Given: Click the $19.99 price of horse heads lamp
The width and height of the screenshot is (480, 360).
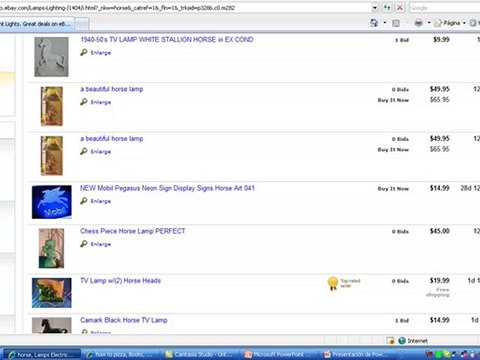Looking at the screenshot, I should pos(440,280).
